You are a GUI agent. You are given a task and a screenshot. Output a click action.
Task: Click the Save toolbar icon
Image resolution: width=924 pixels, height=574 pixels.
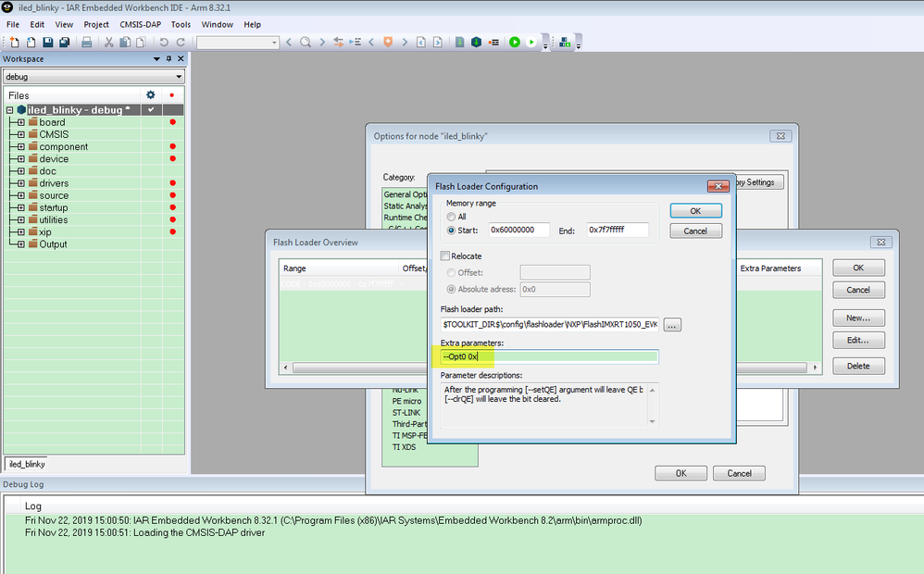click(48, 42)
